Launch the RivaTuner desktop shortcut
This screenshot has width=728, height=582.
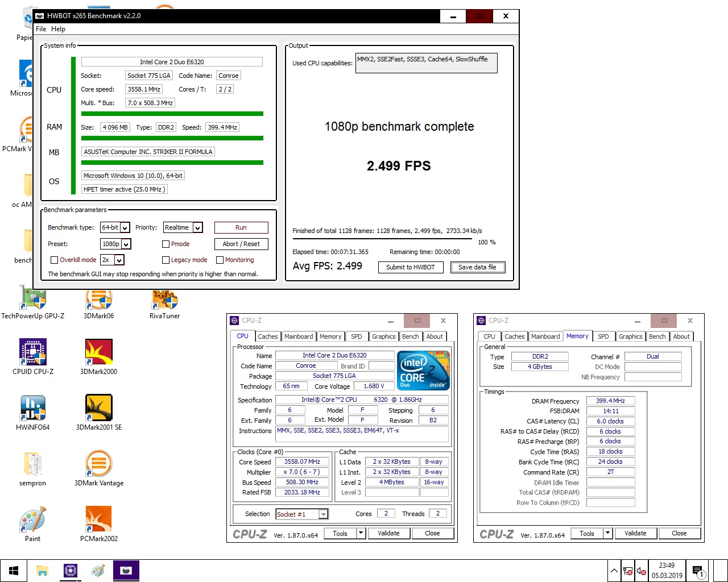[x=165, y=302]
